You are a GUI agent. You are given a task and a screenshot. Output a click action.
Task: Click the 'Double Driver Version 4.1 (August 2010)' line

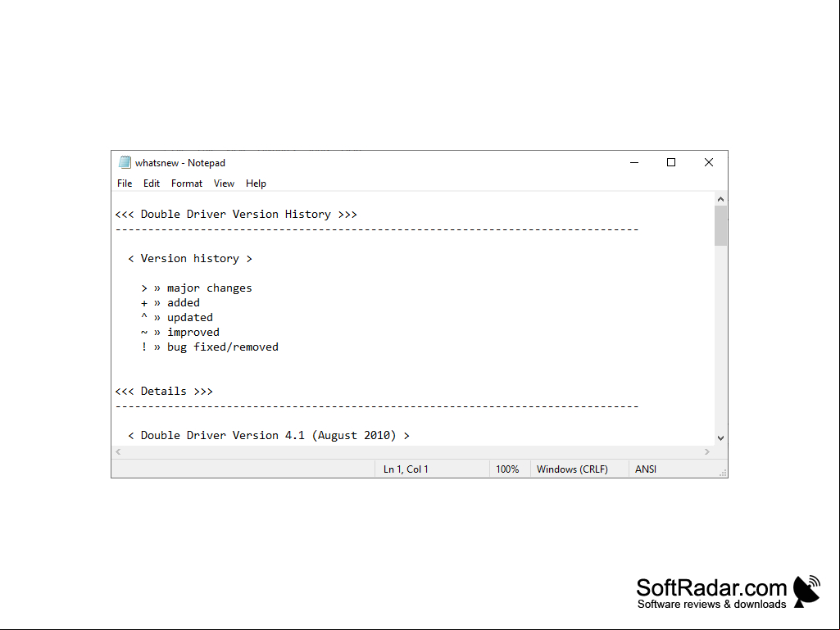pos(269,436)
